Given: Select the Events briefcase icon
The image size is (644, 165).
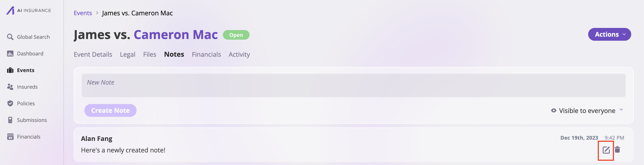Looking at the screenshot, I should [10, 70].
